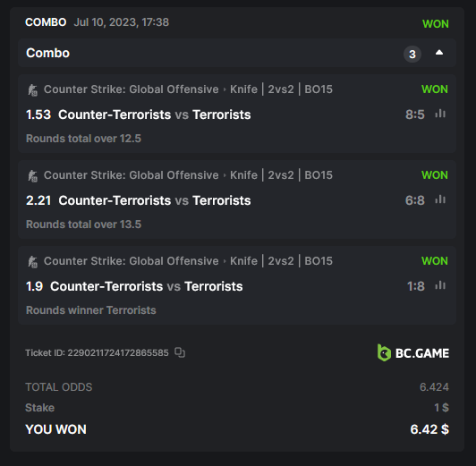Open stats icon for the 8:5 match
The height and width of the screenshot is (466, 476).
click(x=440, y=114)
